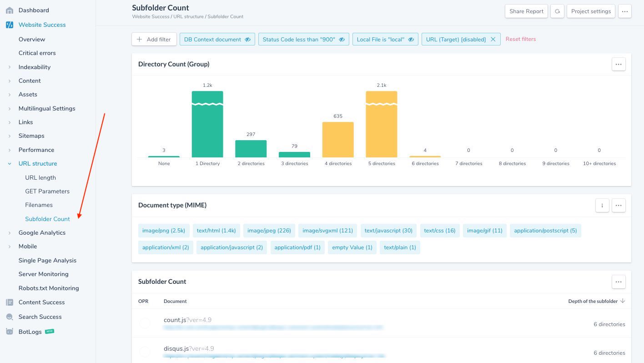Click the Reset filters link
Screen dimensions: 644x363
521,39
